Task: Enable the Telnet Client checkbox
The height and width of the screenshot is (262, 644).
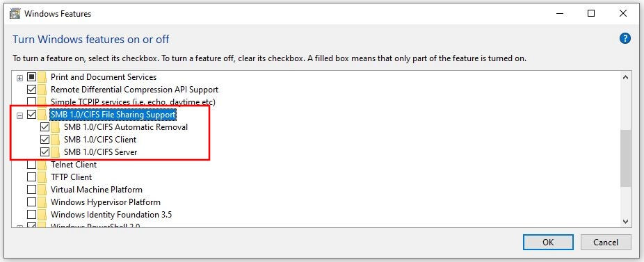Action: click(x=31, y=165)
